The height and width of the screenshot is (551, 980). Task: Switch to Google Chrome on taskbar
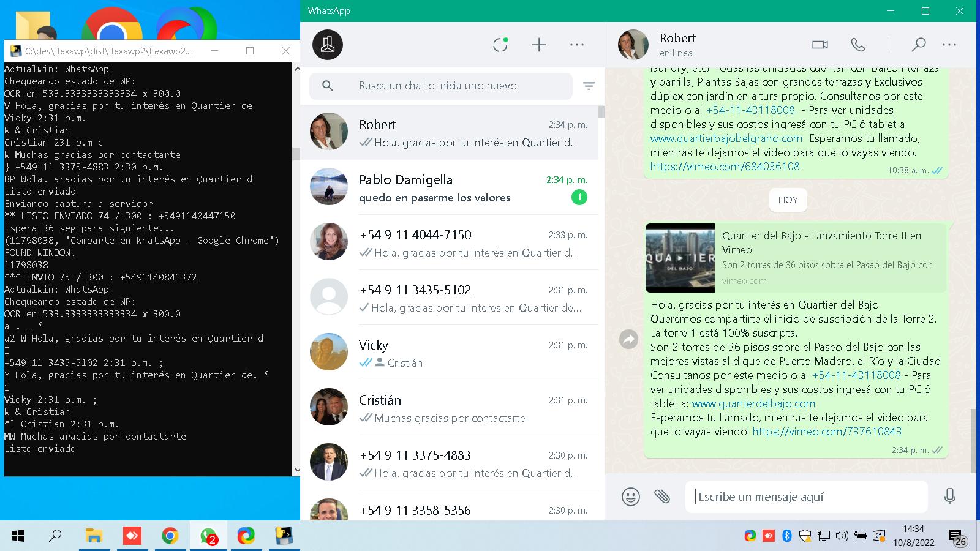[x=170, y=536]
